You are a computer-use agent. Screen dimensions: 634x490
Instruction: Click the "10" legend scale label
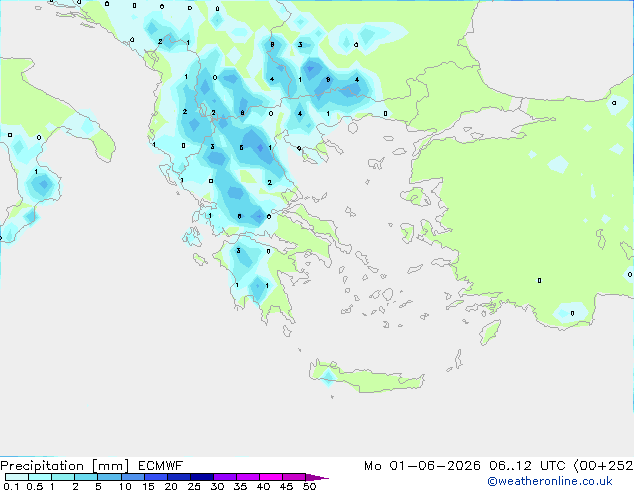click(125, 486)
